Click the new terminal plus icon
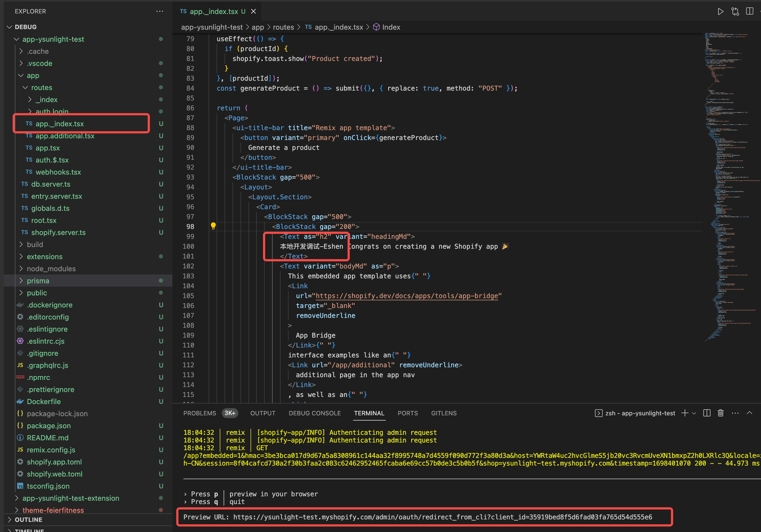761x532 pixels. pyautogui.click(x=684, y=413)
